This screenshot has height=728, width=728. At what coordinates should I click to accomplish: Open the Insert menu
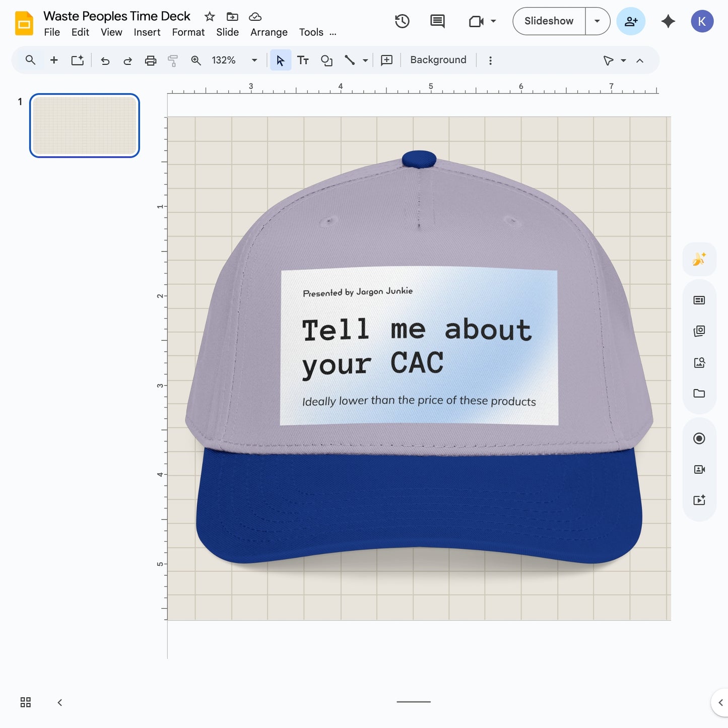[147, 32]
